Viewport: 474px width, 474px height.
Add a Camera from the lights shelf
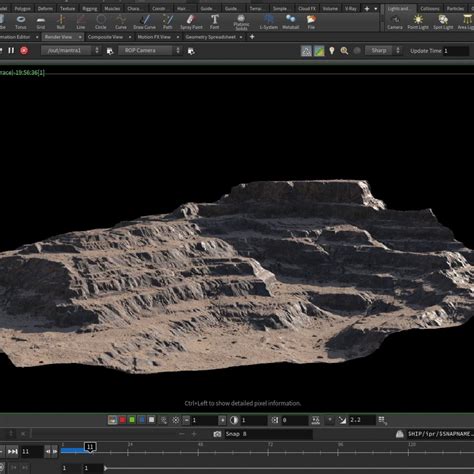point(395,22)
